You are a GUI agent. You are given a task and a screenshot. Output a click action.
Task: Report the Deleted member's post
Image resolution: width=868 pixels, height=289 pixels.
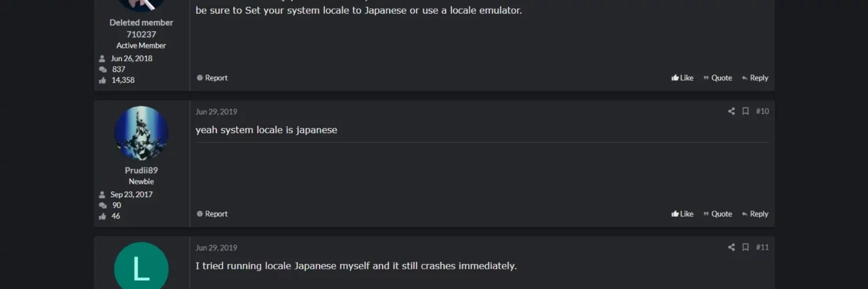212,78
